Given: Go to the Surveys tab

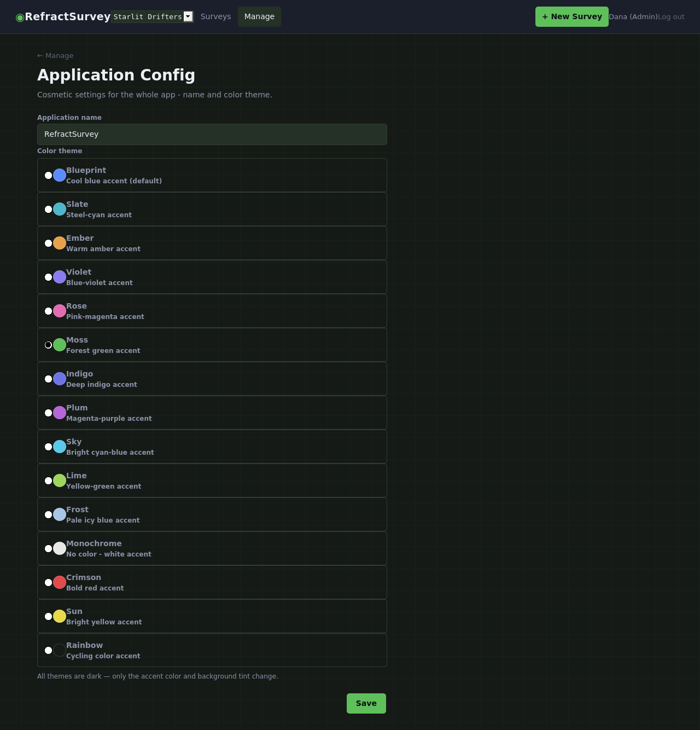Looking at the screenshot, I should [215, 16].
